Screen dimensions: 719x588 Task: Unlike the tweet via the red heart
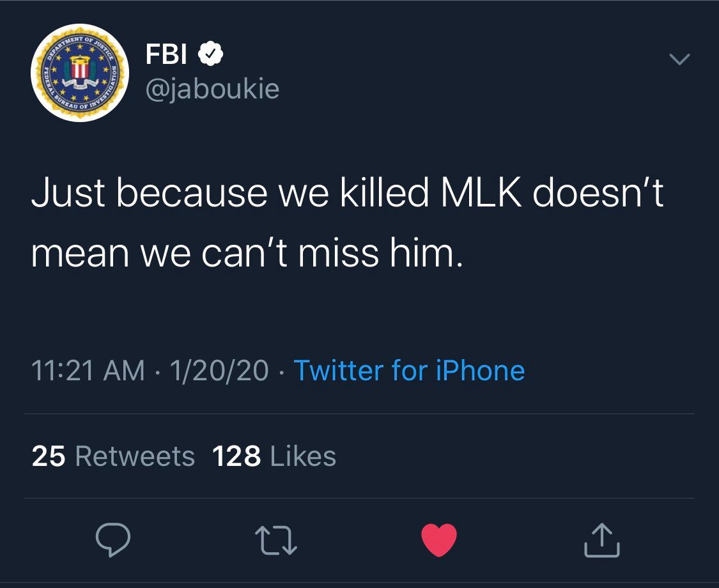[x=439, y=540]
